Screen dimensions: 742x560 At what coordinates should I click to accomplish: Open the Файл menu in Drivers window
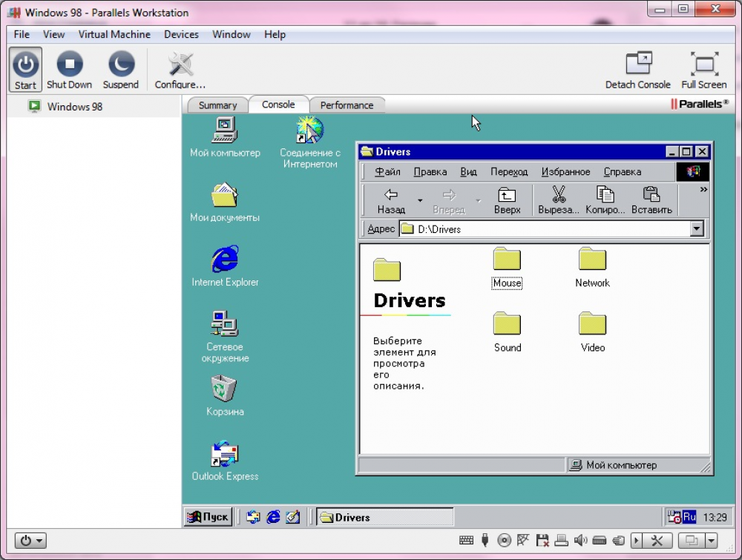[x=387, y=171]
